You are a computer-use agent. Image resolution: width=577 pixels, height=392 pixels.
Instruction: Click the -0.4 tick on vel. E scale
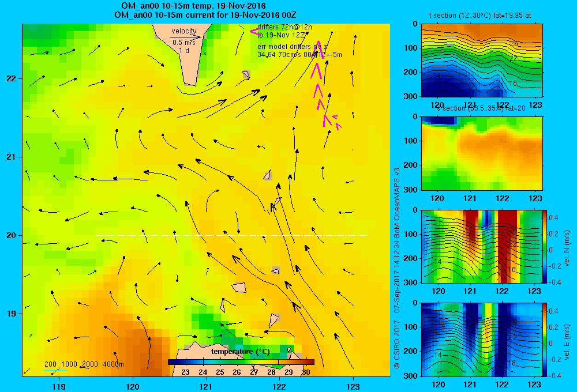click(554, 375)
